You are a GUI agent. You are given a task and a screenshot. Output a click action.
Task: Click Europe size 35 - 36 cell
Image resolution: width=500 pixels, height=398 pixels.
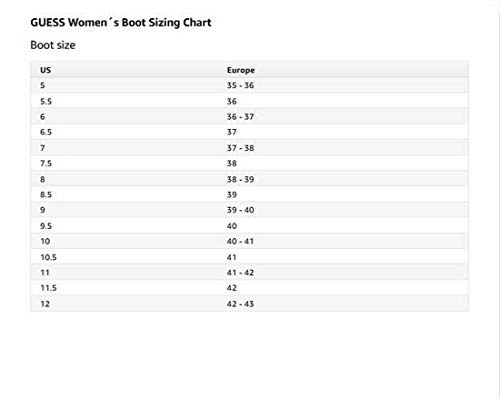pyautogui.click(x=240, y=85)
